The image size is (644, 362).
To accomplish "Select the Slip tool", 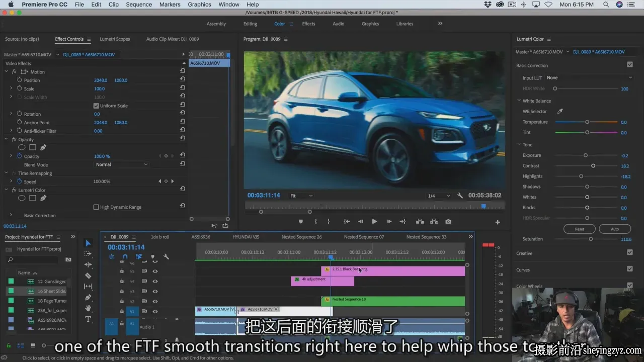I will pos(88,286).
